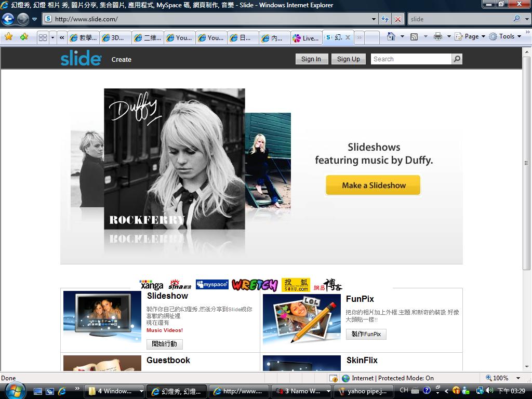Screen dimensions: 532x399
Task: Expand the zoom level dropdown arrow
Action: pyautogui.click(x=518, y=378)
